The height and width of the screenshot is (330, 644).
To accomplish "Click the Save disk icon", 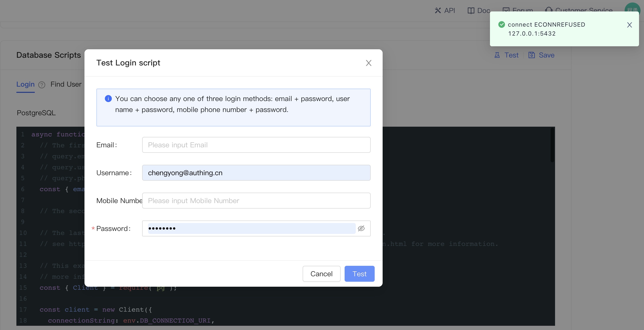I will pos(531,55).
